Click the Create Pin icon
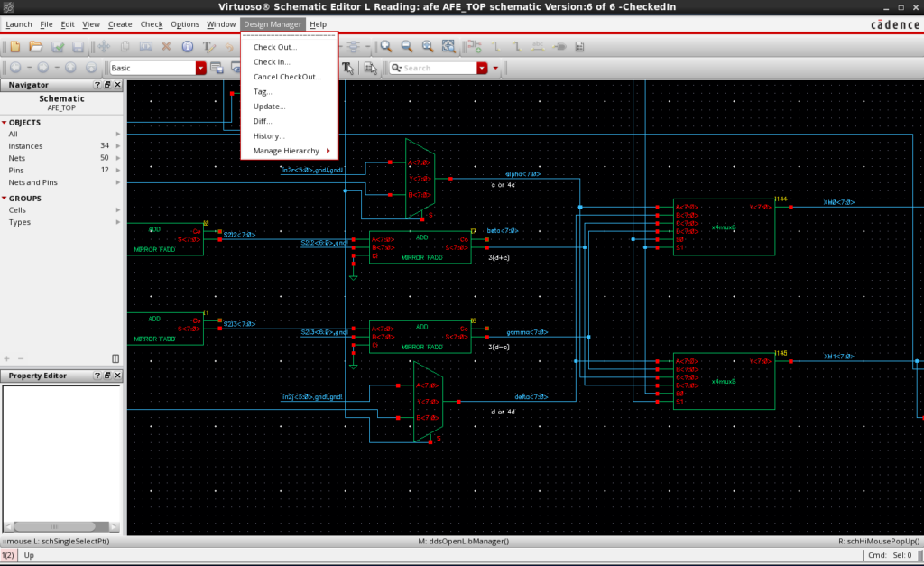 tap(559, 47)
